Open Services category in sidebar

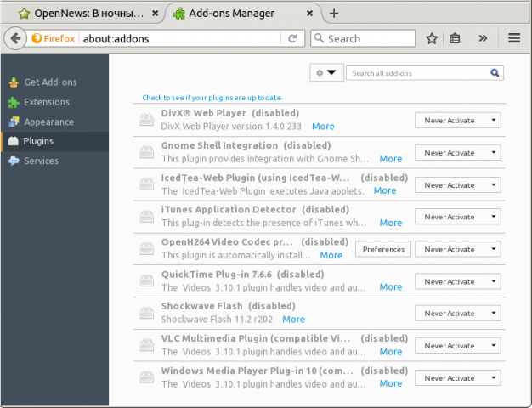[x=41, y=161]
